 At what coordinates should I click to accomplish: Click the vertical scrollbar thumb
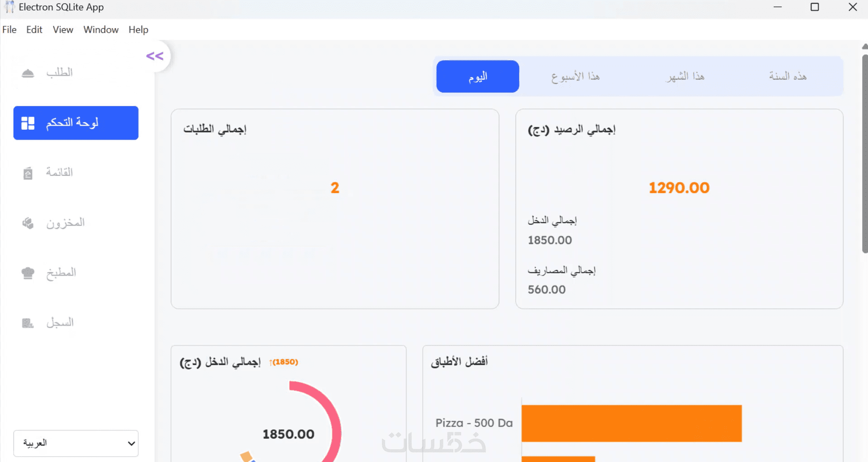864,154
